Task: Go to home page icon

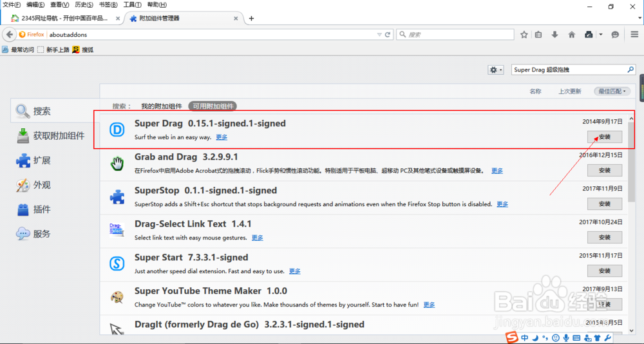Action: tap(572, 35)
